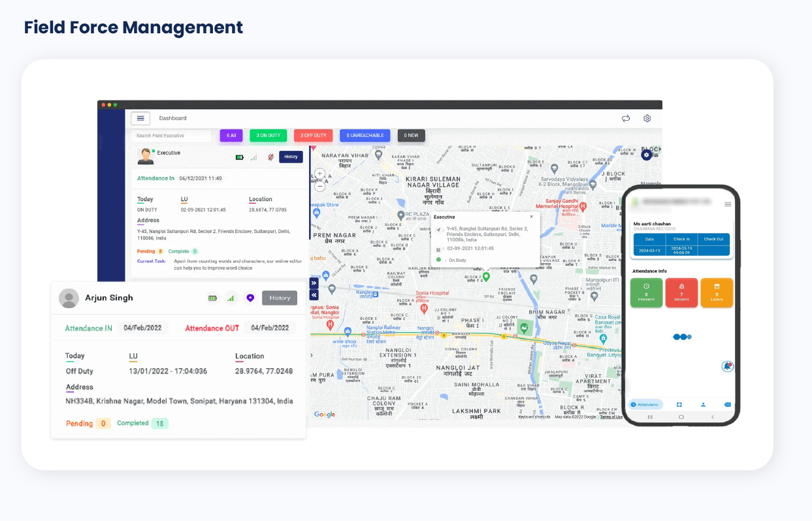Click Arjun Singh's battery status icon
This screenshot has height=521, width=812.
212,298
